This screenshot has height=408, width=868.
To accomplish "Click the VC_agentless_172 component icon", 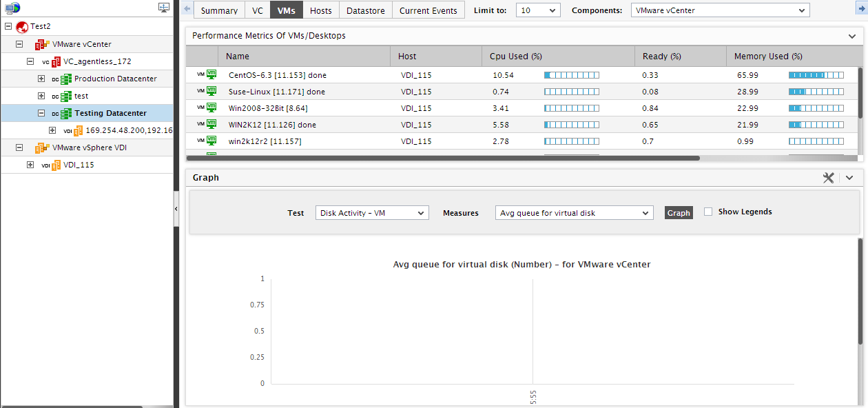I will [56, 61].
